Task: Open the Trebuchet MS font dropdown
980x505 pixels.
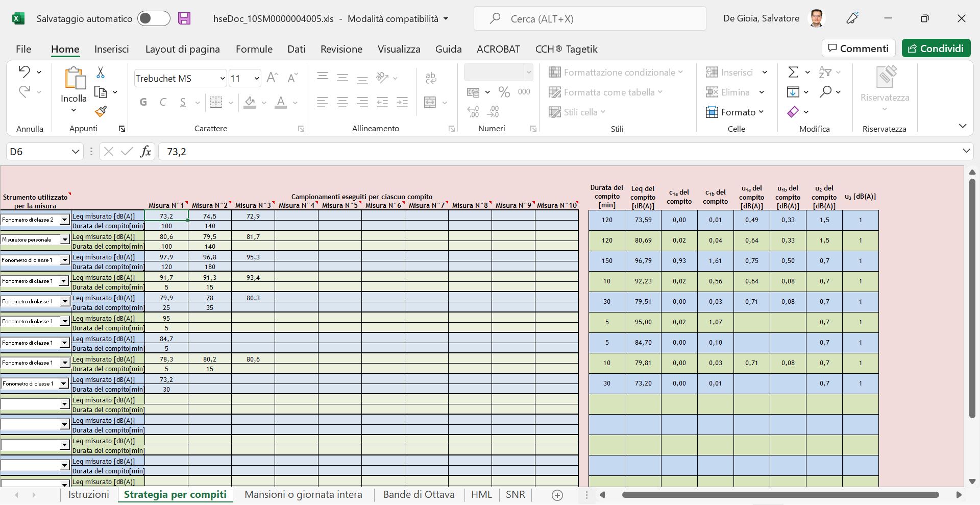Action: click(223, 79)
